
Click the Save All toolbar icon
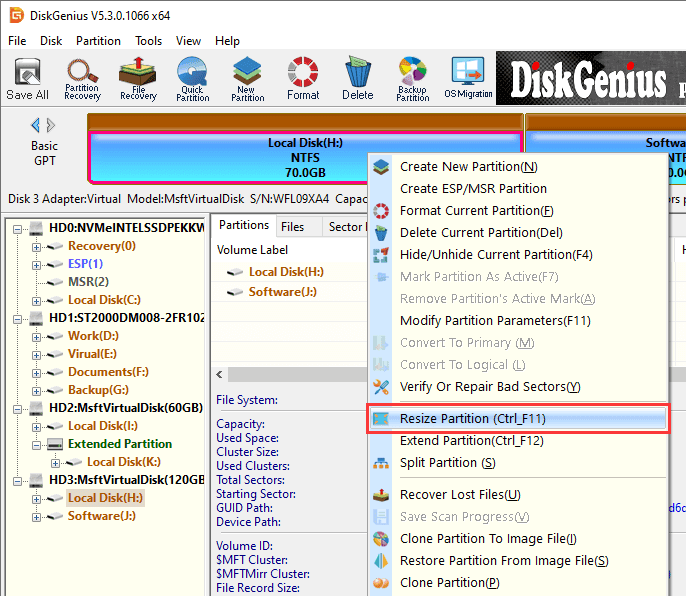coord(27,78)
